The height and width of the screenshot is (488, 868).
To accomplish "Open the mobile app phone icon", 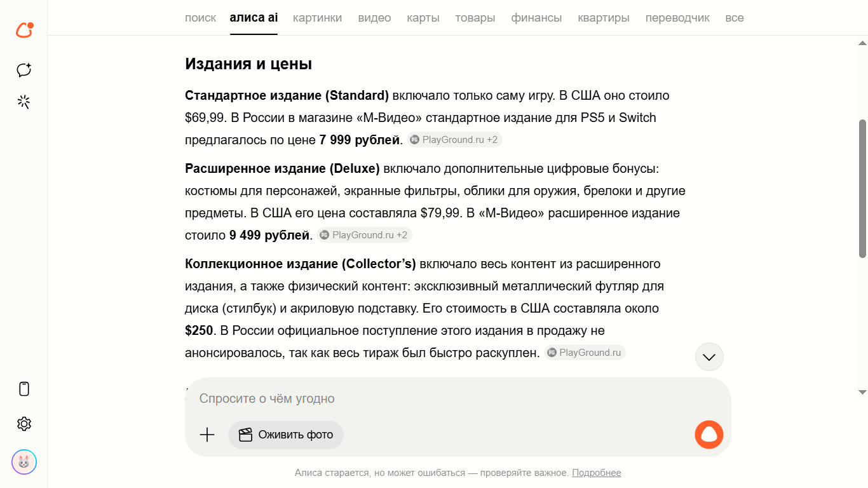I will [24, 389].
